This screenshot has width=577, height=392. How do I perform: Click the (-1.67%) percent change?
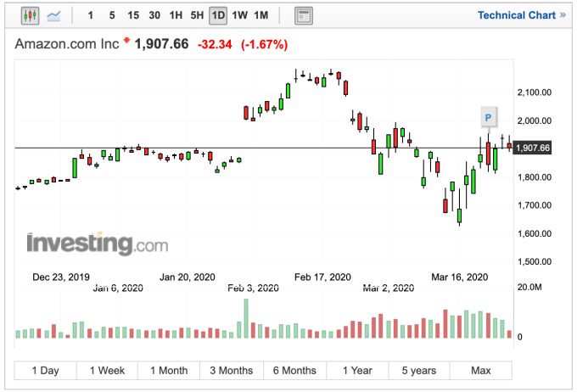(264, 44)
